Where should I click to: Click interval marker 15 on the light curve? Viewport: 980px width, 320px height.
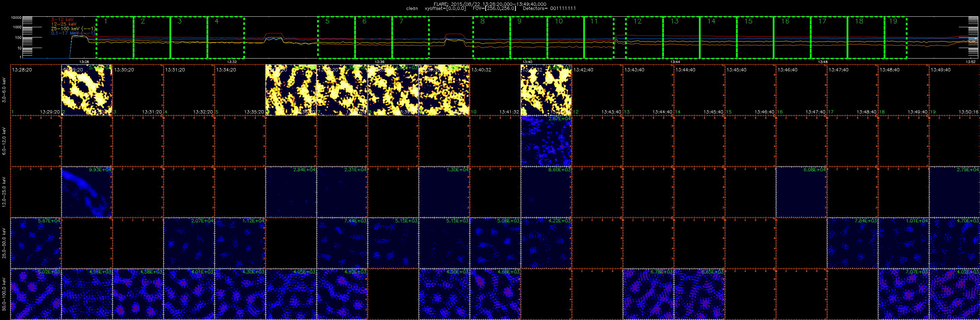[748, 21]
